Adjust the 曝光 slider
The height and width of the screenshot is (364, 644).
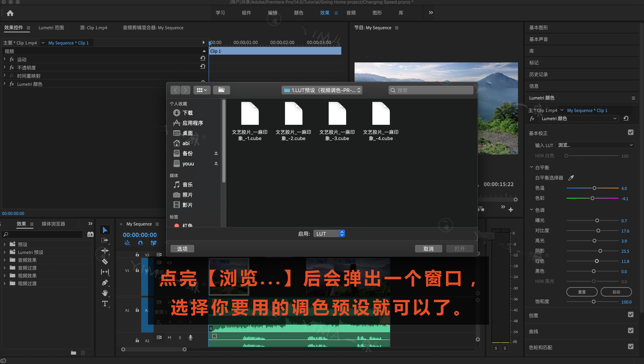coord(597,220)
